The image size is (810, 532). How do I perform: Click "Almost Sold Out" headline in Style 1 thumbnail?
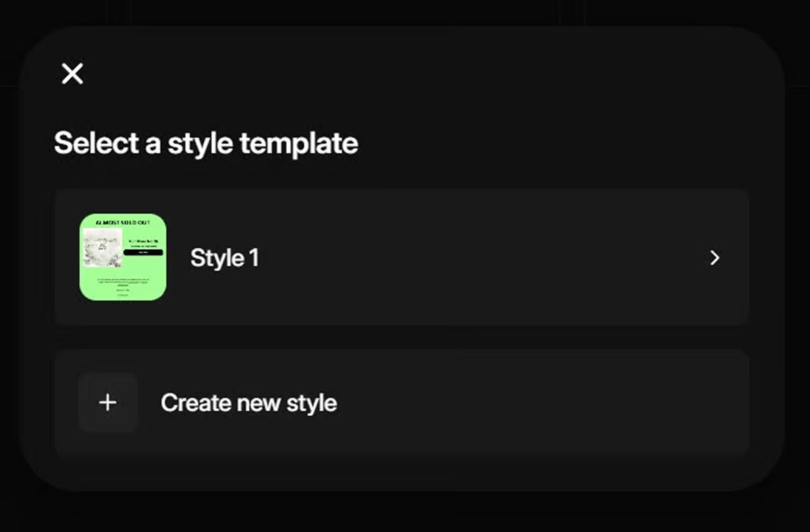pyautogui.click(x=123, y=221)
